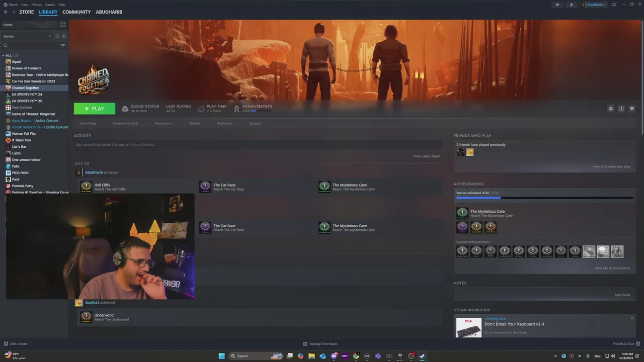Viewport: 644px width, 362px height.
Task: Open the Don't Break Your Keyboard thumbnail
Action: 469,327
